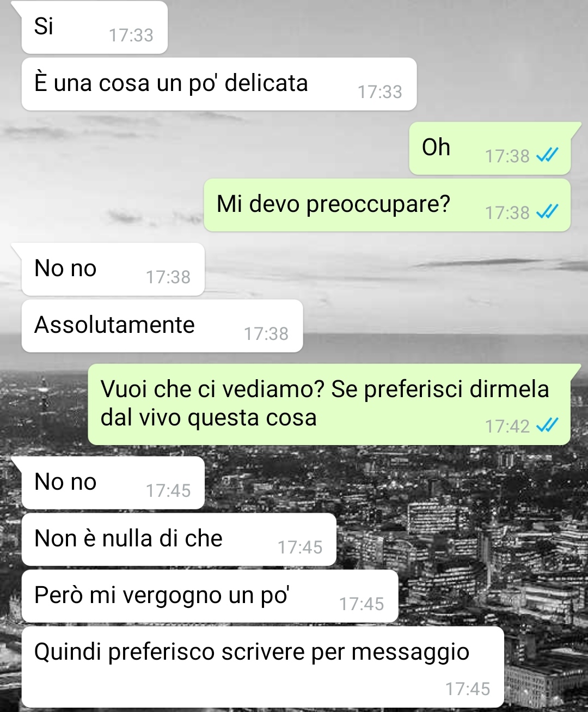Select the 'Assolutamente' message bubble

click(162, 326)
